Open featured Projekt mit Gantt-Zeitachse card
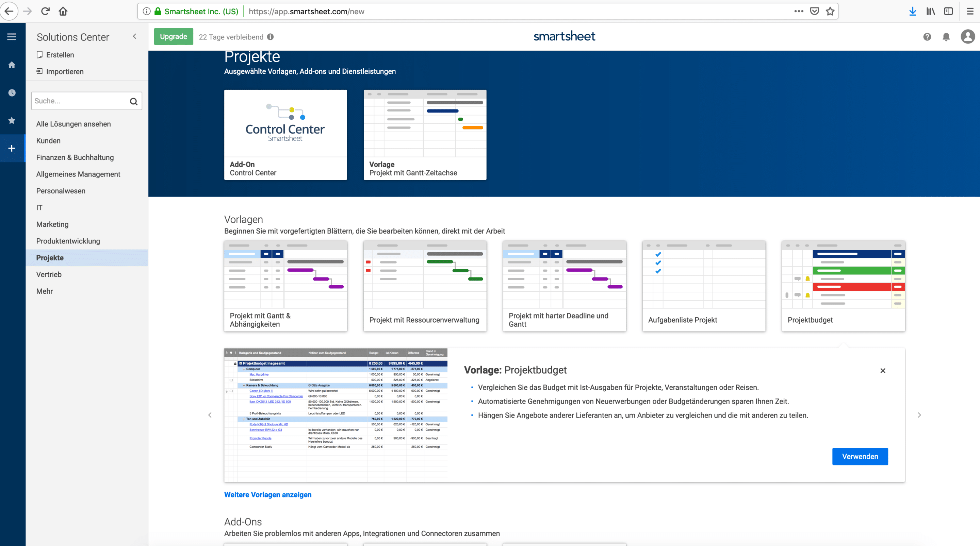980x546 pixels. [x=425, y=135]
